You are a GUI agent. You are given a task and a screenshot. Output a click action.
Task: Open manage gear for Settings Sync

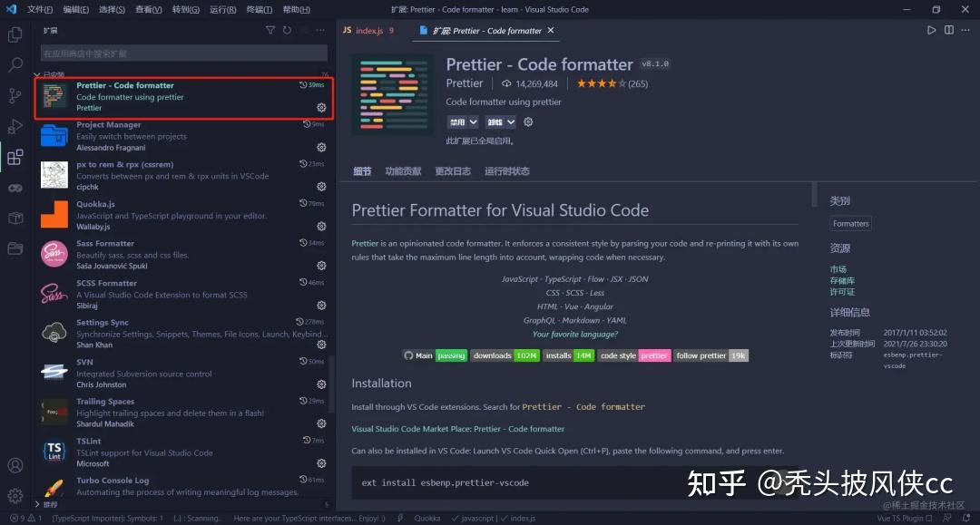(x=321, y=345)
